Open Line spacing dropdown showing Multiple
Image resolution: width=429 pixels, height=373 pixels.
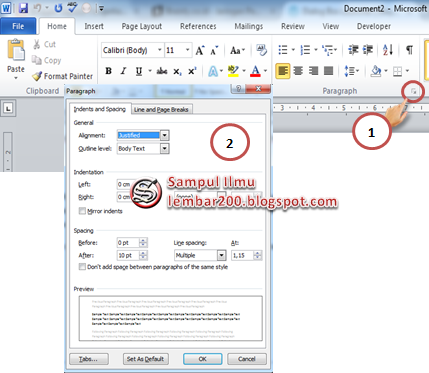pyautogui.click(x=222, y=255)
